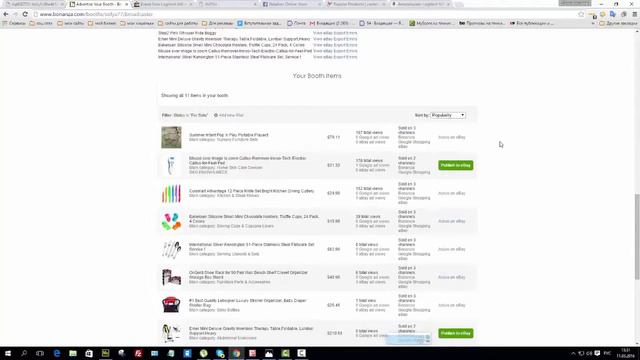Open the мои сайты bookmarks folder
Image resolution: width=640 pixels, height=360 pixels.
tap(71, 23)
